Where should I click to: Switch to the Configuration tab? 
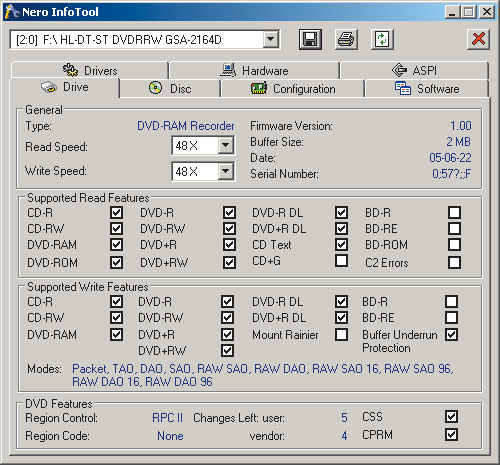pyautogui.click(x=293, y=89)
